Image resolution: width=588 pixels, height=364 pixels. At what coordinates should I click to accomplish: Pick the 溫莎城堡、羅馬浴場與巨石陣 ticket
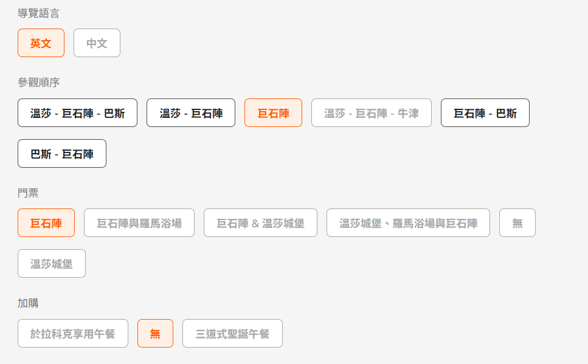[x=408, y=223]
